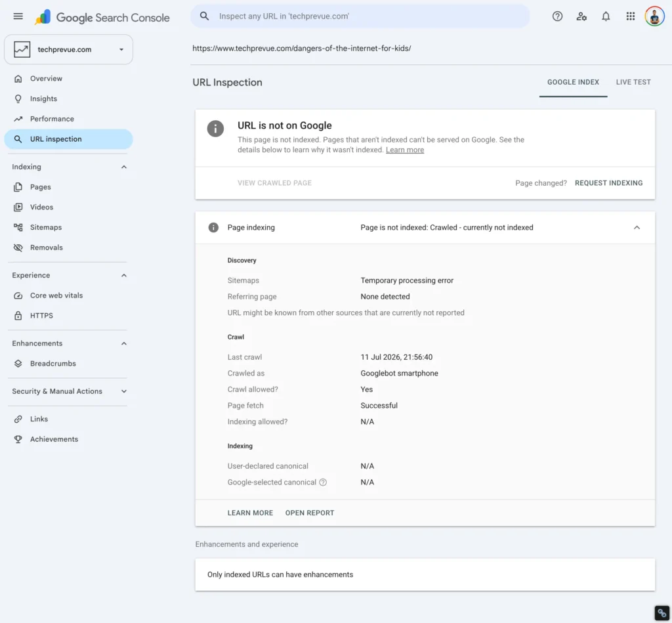Click the Overview home icon
This screenshot has width=672, height=623.
(18, 79)
